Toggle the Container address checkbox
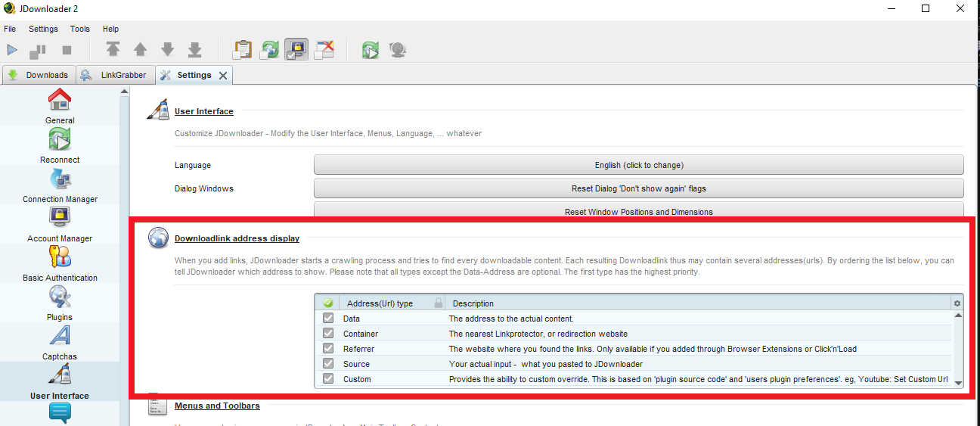The width and height of the screenshot is (980, 426). 328,334
